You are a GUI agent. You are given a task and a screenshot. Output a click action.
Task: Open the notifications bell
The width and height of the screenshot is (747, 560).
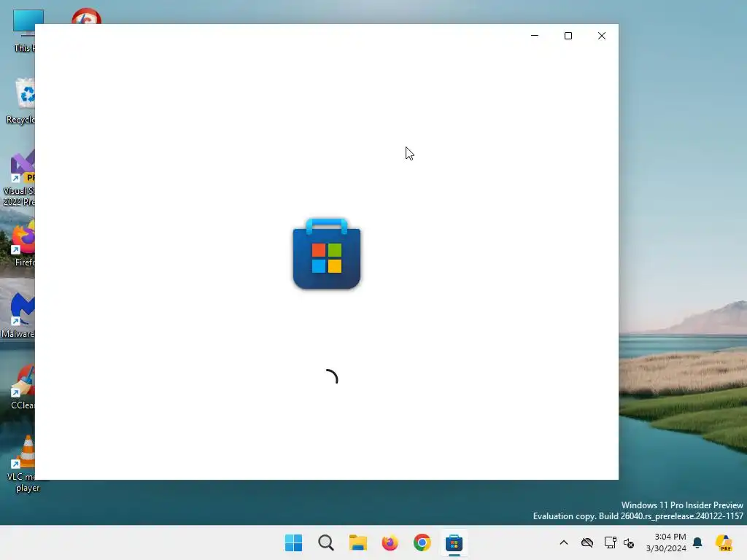[x=697, y=542]
